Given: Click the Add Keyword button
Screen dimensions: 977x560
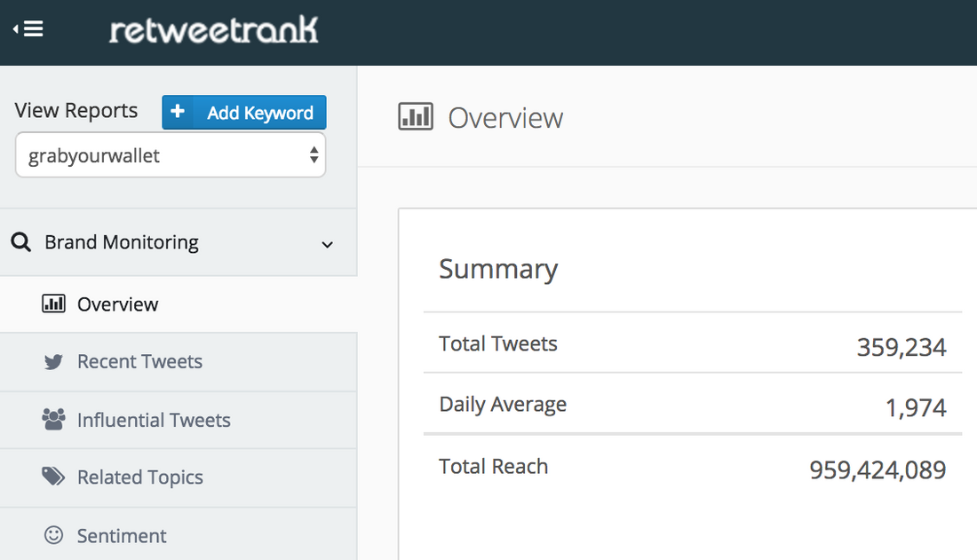Looking at the screenshot, I should (244, 113).
